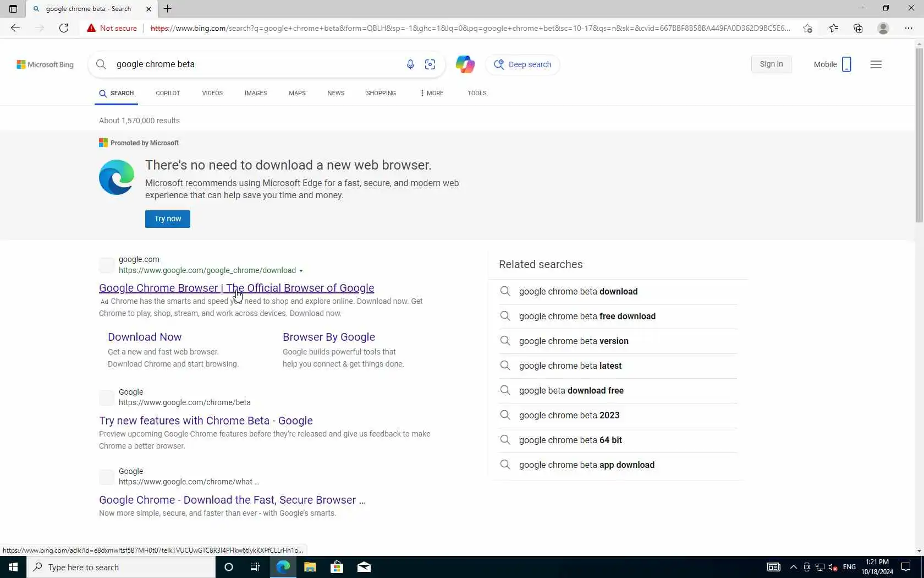Click the https://www.google.com/chrome/beta URL text
The height and width of the screenshot is (578, 924).
click(185, 402)
